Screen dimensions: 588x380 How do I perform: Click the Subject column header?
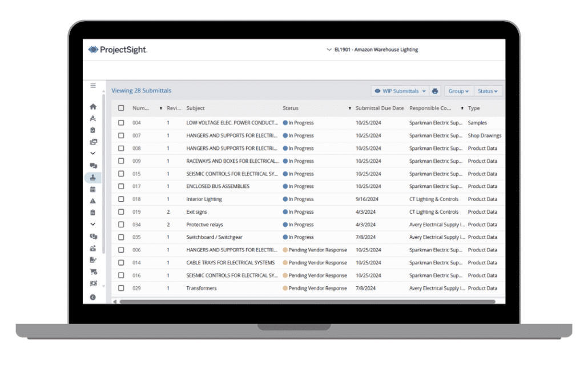click(195, 108)
